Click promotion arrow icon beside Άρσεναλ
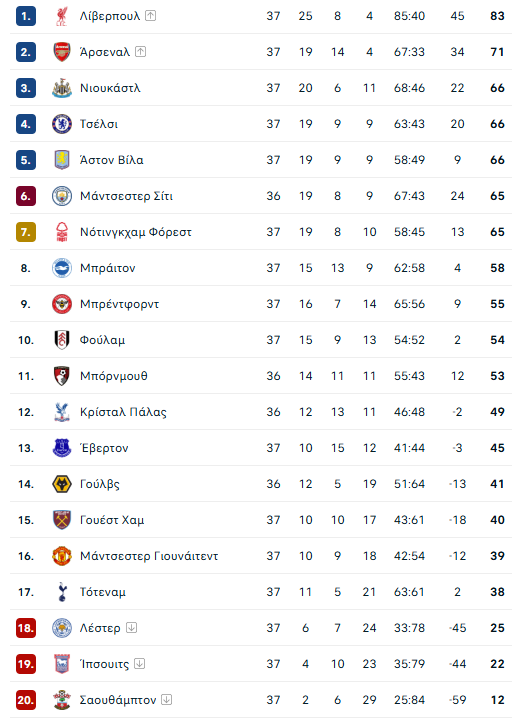This screenshot has height=721, width=512. (140, 52)
